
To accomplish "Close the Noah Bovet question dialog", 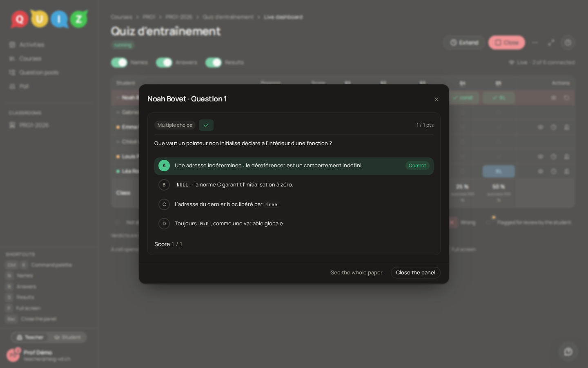I will point(437,99).
